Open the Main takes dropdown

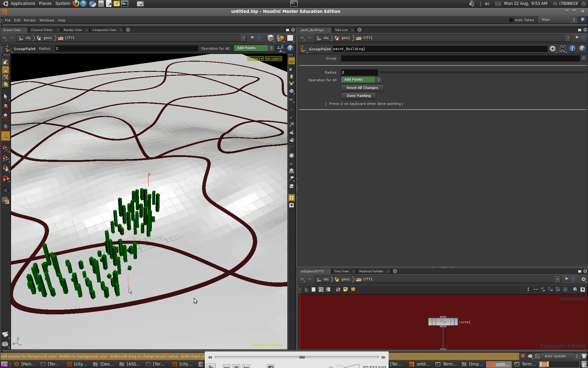tap(559, 20)
